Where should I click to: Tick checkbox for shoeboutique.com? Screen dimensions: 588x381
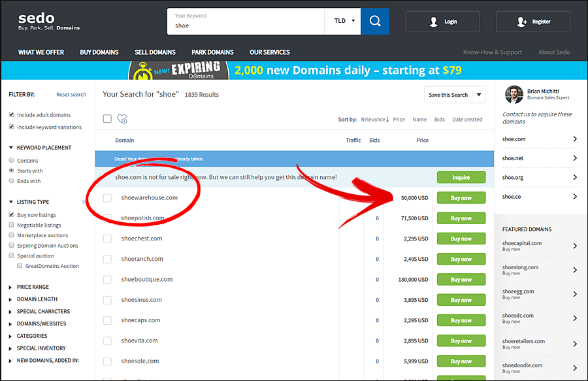107,279
